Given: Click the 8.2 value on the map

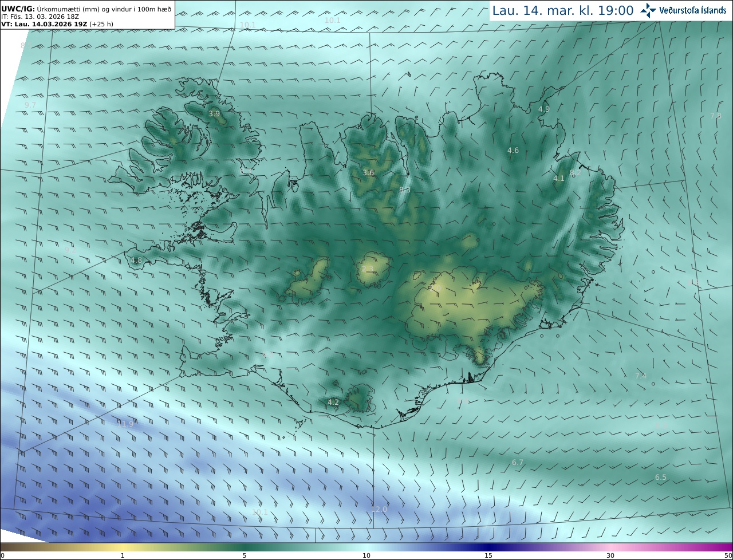Looking at the screenshot, I should 576,172.
